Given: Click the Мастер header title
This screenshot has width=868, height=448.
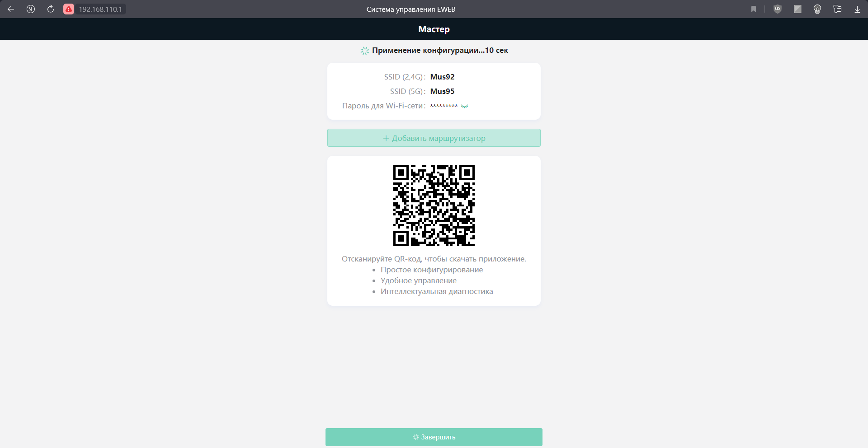Looking at the screenshot, I should pyautogui.click(x=434, y=29).
